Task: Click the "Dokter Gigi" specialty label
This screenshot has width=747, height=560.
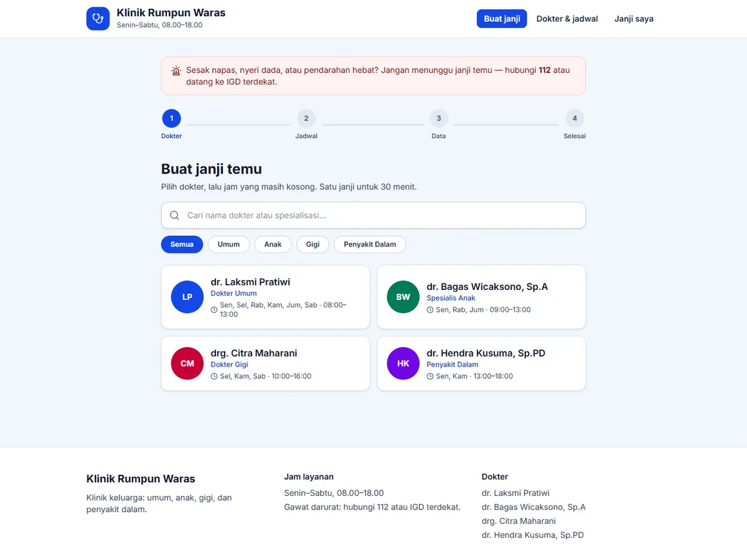Action: [229, 365]
